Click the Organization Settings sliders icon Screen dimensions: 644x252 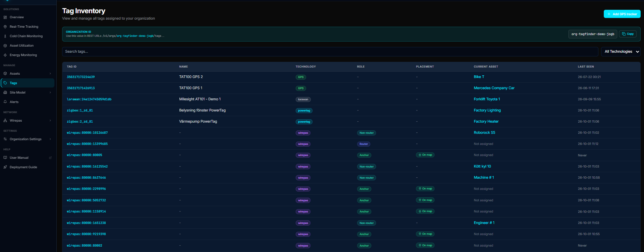coord(5,139)
